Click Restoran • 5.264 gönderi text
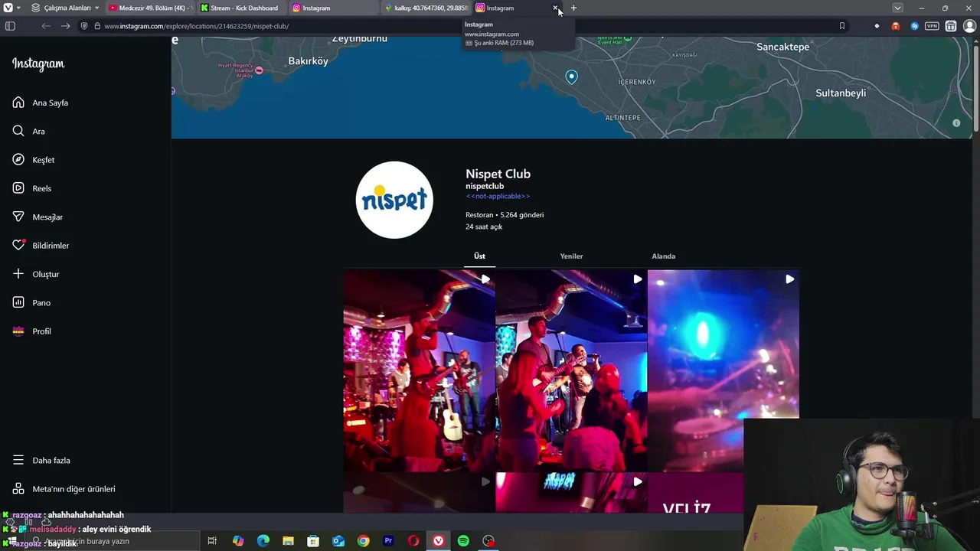Screen dimensions: 980x551 point(505,215)
